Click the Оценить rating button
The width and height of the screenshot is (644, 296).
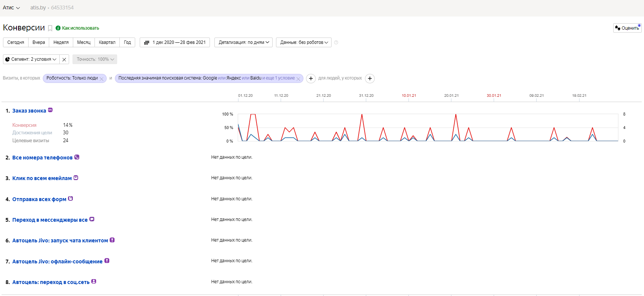click(627, 28)
